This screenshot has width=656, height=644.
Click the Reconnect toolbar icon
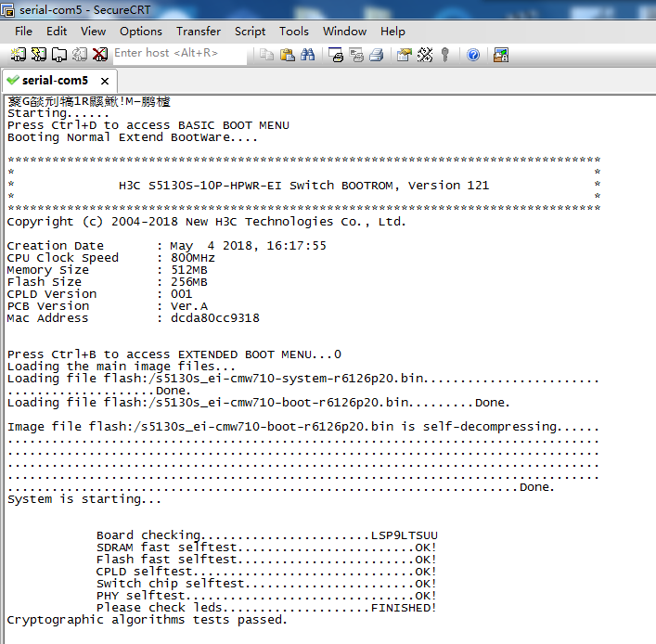click(x=80, y=55)
